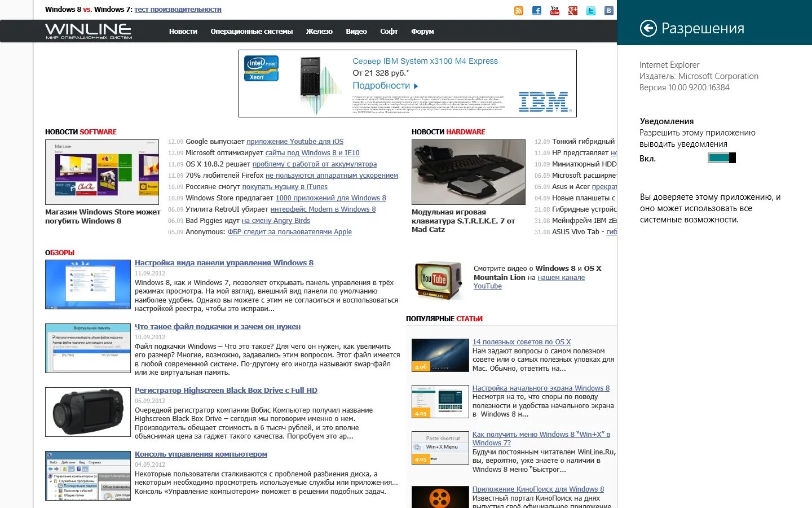Viewport: 812px width, 508px height.
Task: Open 'не пользуются аппаратным ускорением' link
Action: click(x=332, y=176)
